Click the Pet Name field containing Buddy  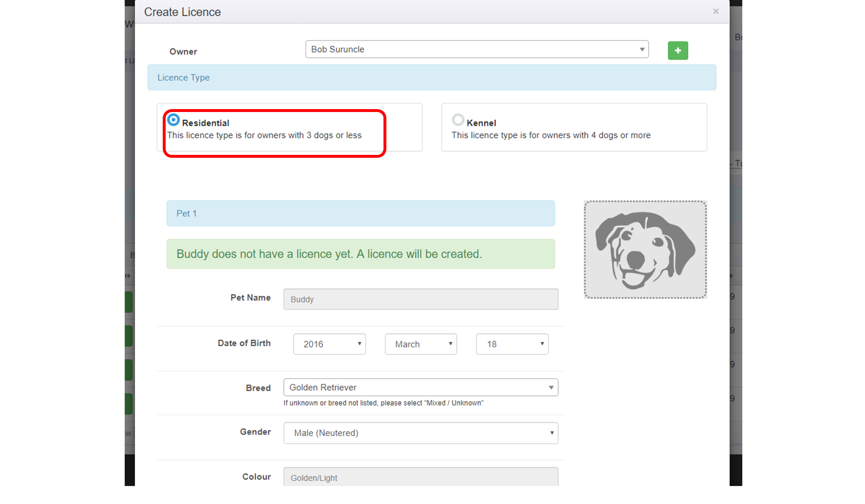tap(420, 299)
